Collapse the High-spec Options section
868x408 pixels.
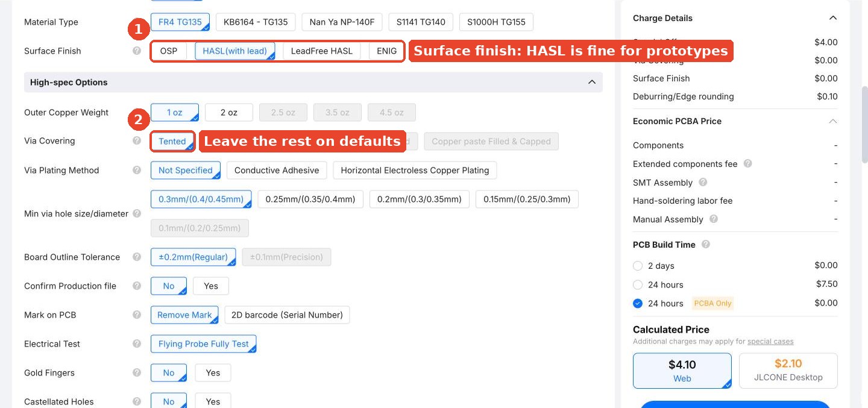(592, 82)
